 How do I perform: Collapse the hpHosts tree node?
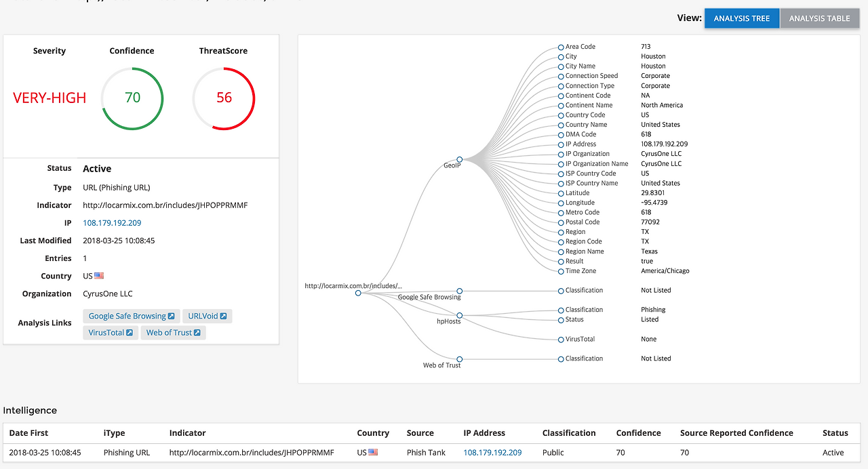click(x=460, y=315)
